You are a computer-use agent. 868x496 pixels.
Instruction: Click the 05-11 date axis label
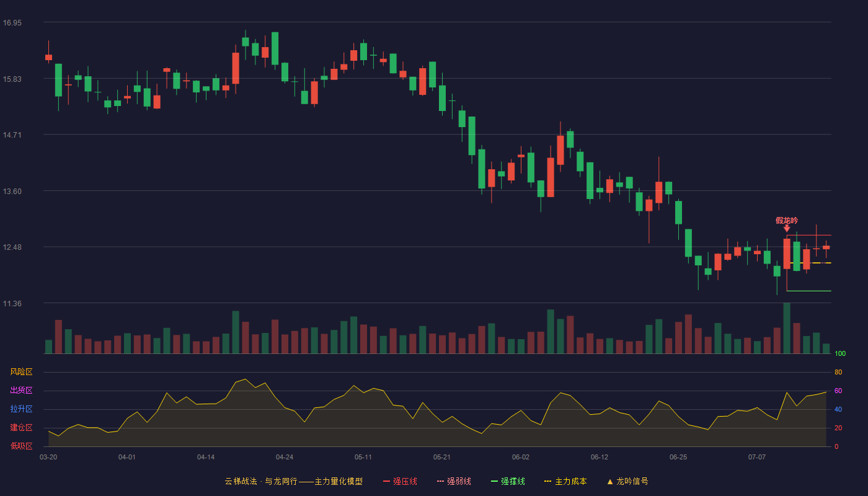[363, 457]
